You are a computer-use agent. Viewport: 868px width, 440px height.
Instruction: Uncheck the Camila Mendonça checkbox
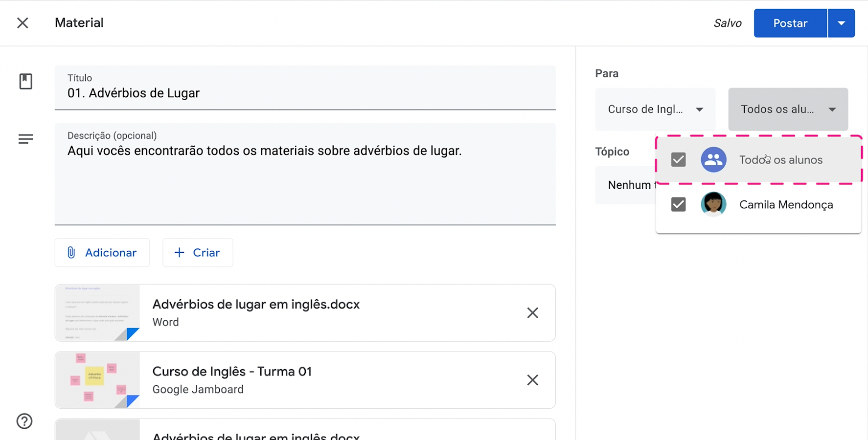[x=678, y=204]
